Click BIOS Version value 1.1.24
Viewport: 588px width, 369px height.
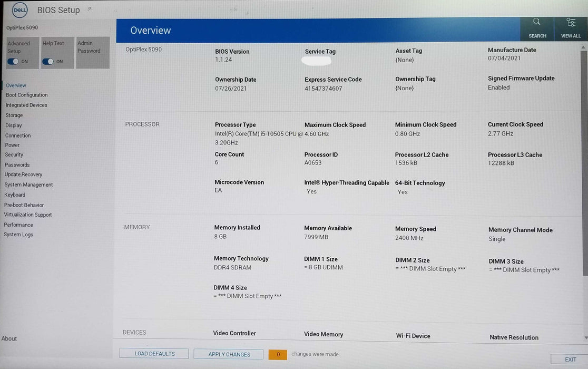coord(223,60)
